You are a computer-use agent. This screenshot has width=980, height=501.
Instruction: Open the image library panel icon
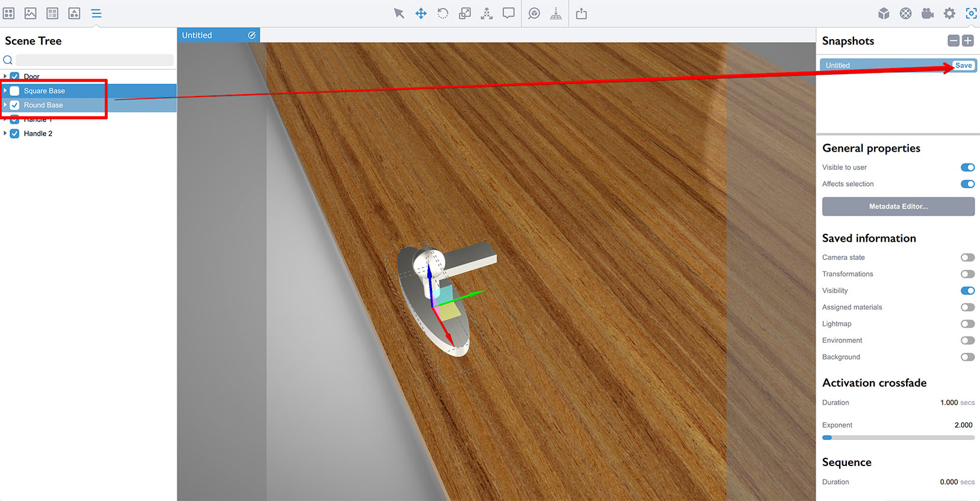pos(31,13)
